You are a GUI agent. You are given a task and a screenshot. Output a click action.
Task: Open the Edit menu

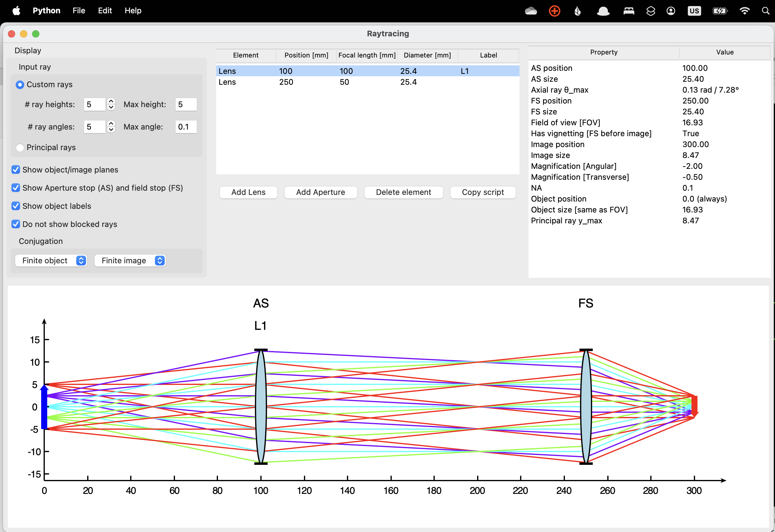105,11
